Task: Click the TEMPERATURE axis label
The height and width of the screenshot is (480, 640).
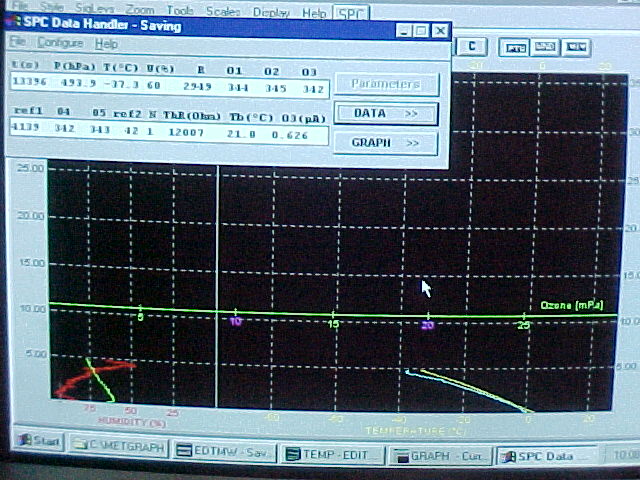Action: click(x=415, y=431)
